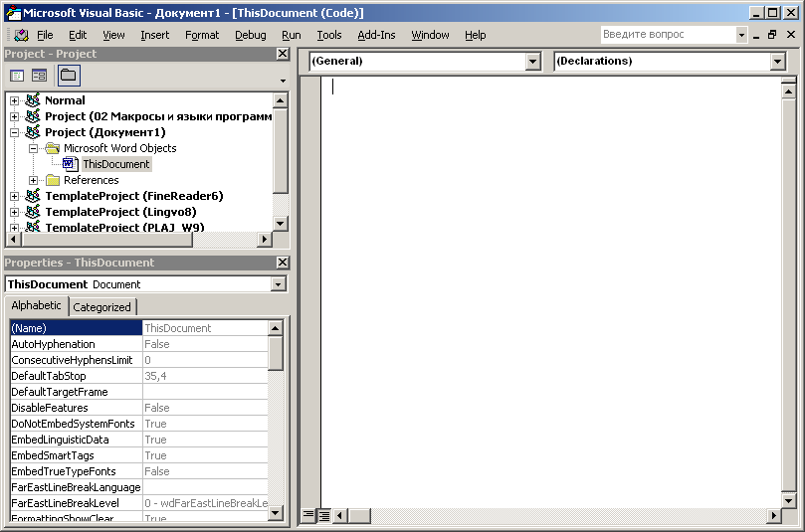Open the Tools menu
The width and height of the screenshot is (805, 532).
click(x=329, y=35)
